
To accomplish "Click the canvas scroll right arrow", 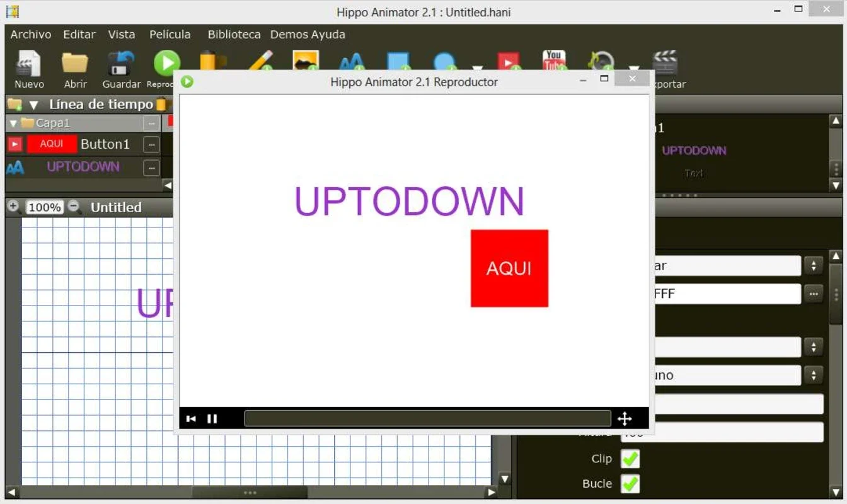I will (492, 493).
